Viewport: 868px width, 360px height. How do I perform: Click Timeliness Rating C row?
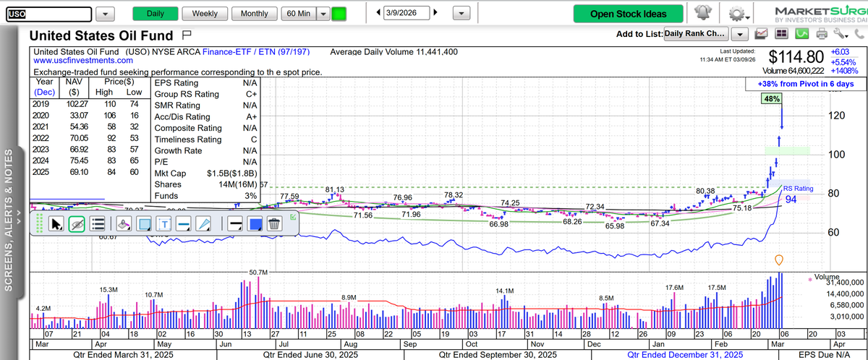[205, 139]
